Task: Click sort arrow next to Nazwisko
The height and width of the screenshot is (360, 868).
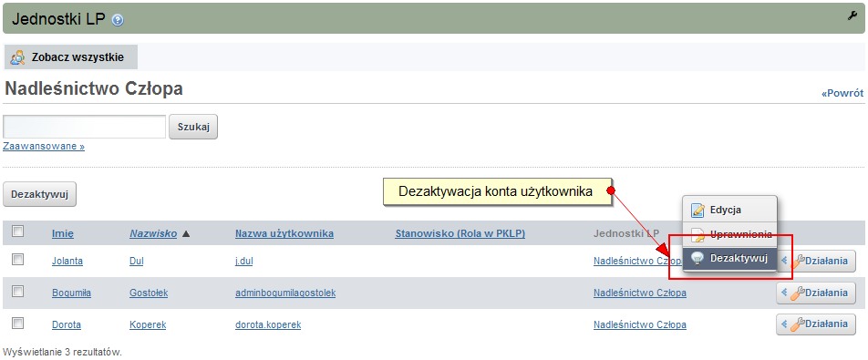Action: click(x=186, y=234)
